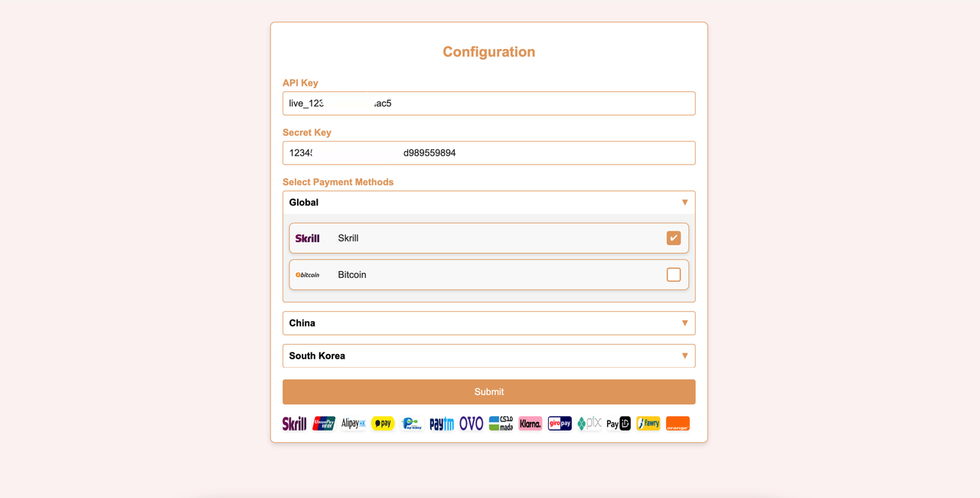
Task: Click the Secret Key input field
Action: [x=488, y=152]
